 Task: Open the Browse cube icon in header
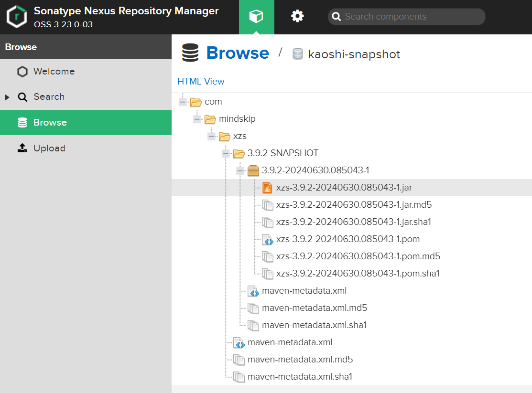coord(256,16)
